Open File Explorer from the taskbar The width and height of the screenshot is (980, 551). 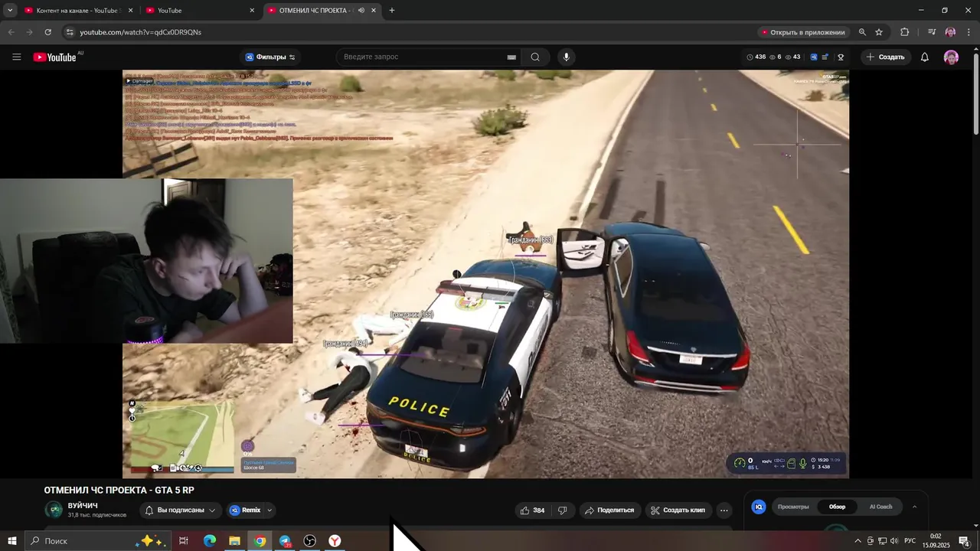pos(234,541)
